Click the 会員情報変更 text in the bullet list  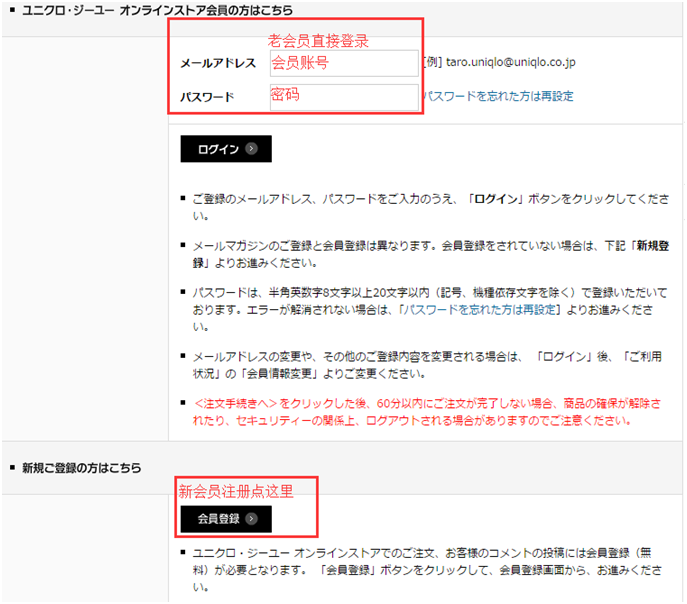(287, 373)
